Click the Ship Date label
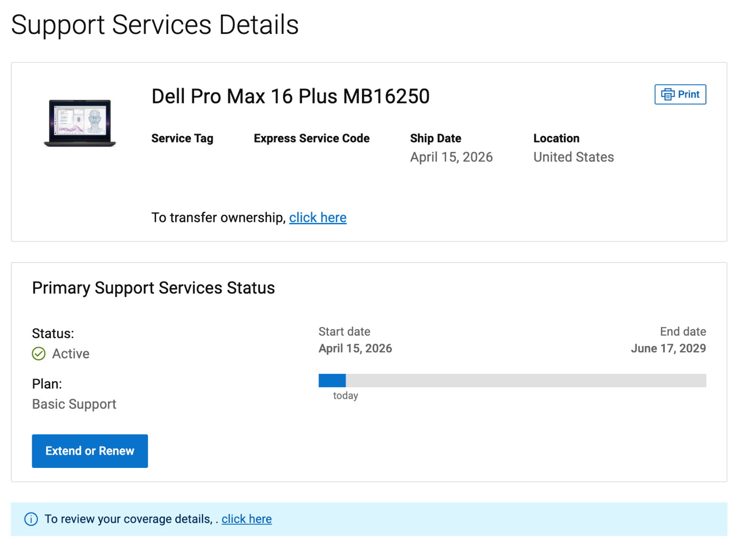 click(x=436, y=138)
